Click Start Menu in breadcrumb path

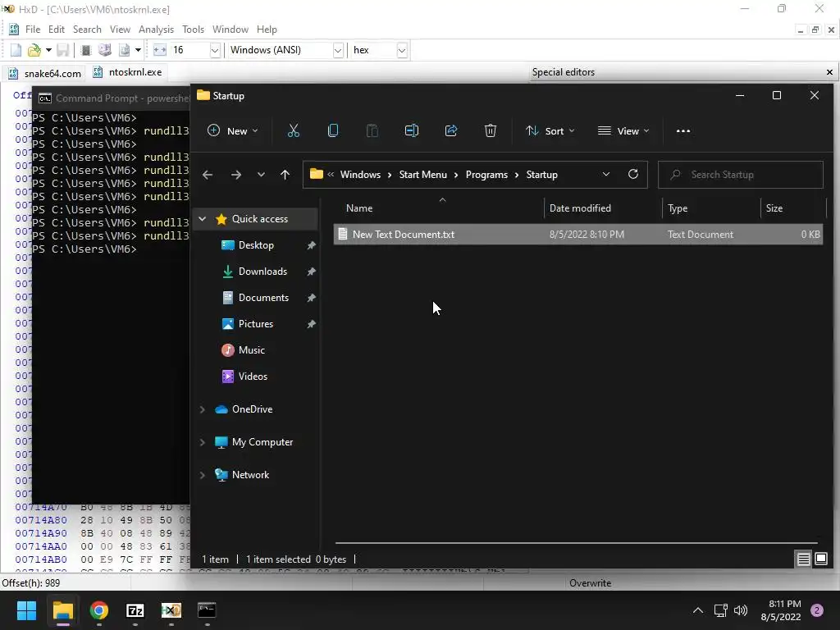pos(422,175)
